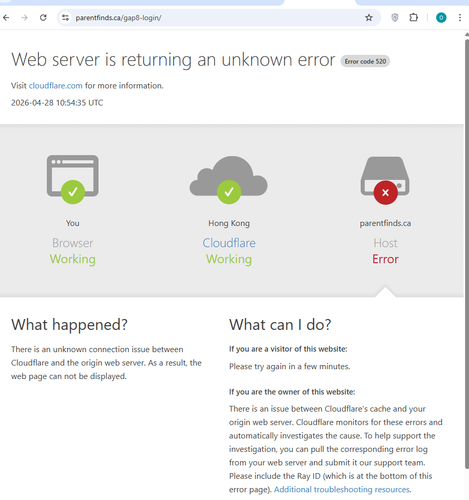The height and width of the screenshot is (500, 469).
Task: Open the cloudflare.com link
Action: 56,86
